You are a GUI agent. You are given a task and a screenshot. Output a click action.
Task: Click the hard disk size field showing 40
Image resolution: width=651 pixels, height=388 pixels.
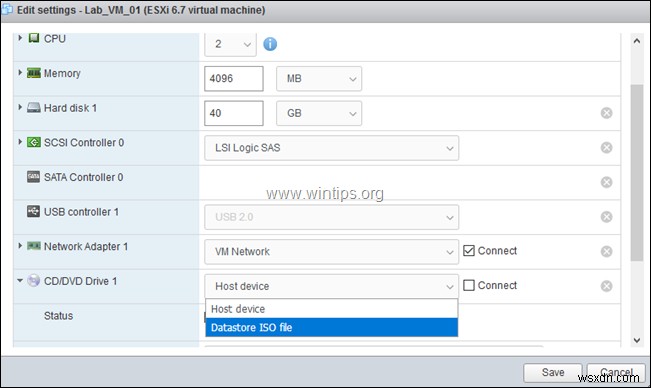coord(234,113)
